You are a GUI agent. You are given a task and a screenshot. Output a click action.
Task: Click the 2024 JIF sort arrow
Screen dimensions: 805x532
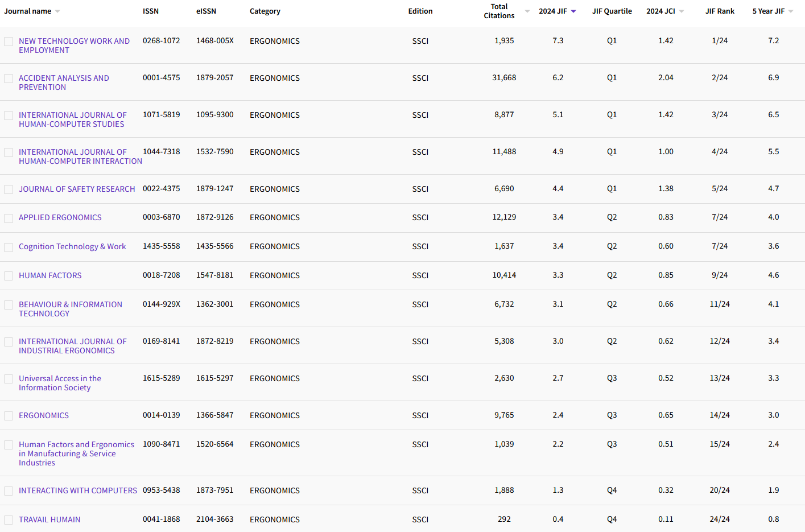573,11
